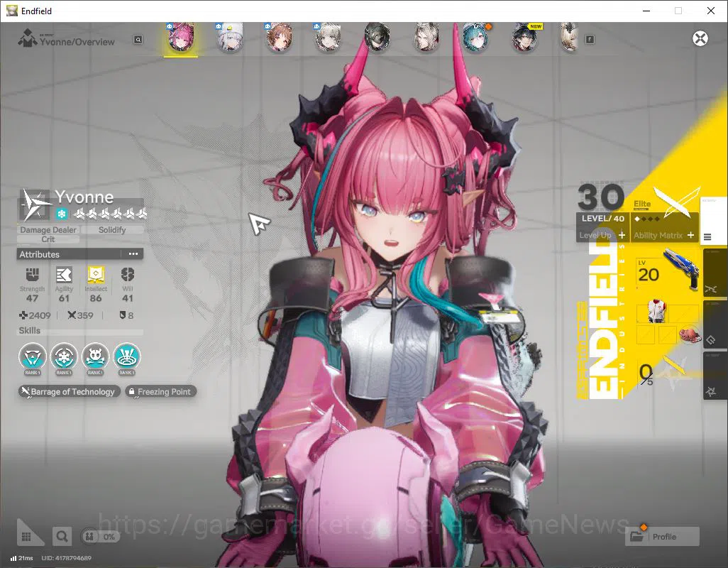Click the Solidify tag

[112, 230]
